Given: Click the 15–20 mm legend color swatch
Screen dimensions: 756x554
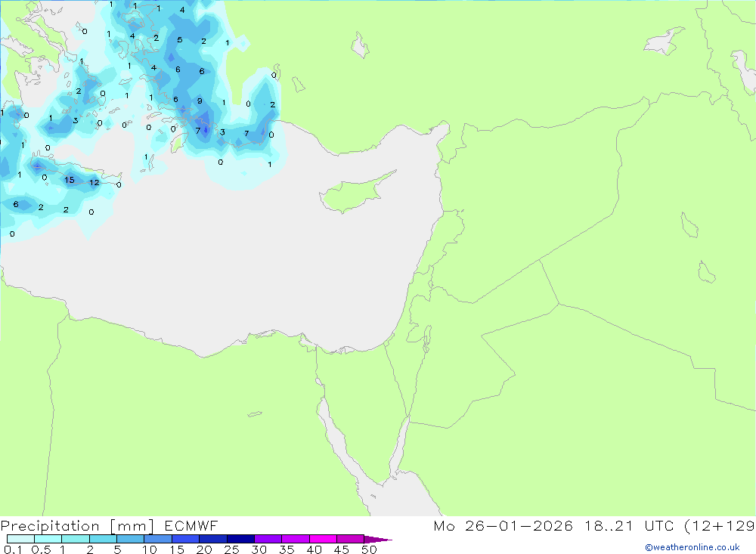Looking at the screenshot, I should pyautogui.click(x=185, y=539).
